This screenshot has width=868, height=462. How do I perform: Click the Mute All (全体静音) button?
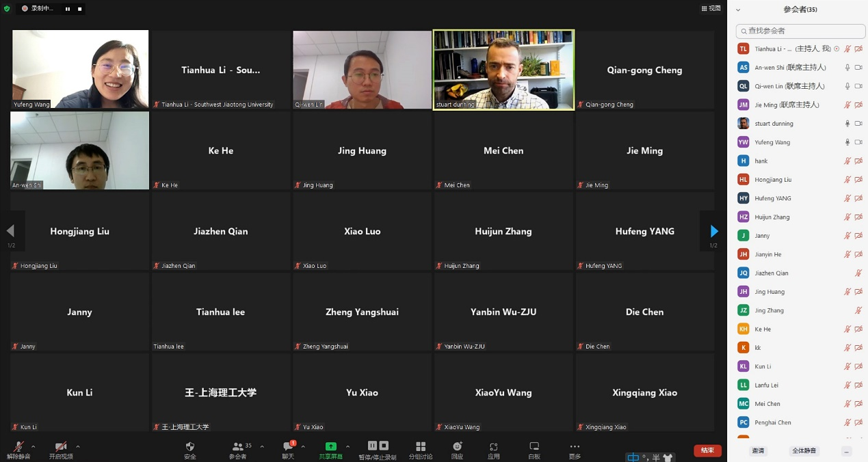pyautogui.click(x=804, y=451)
